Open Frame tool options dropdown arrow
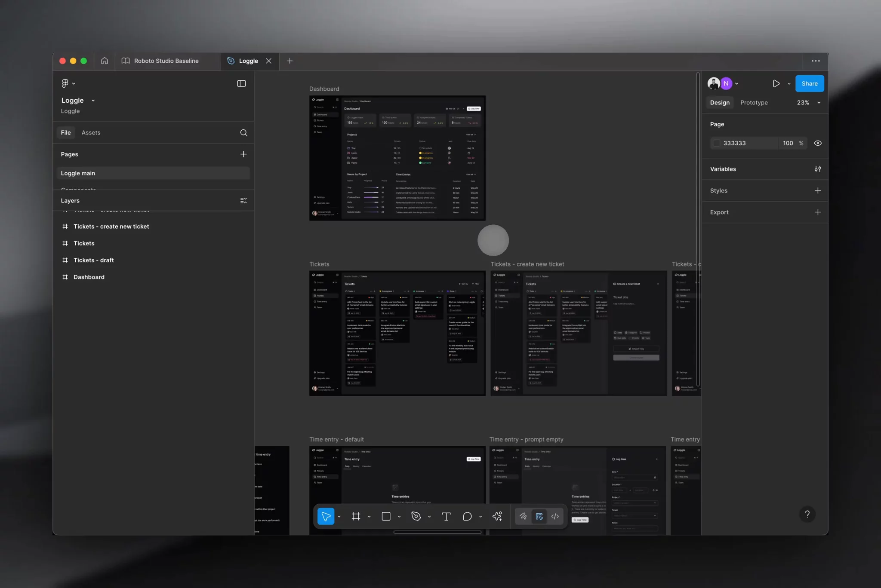The height and width of the screenshot is (588, 881). point(369,517)
